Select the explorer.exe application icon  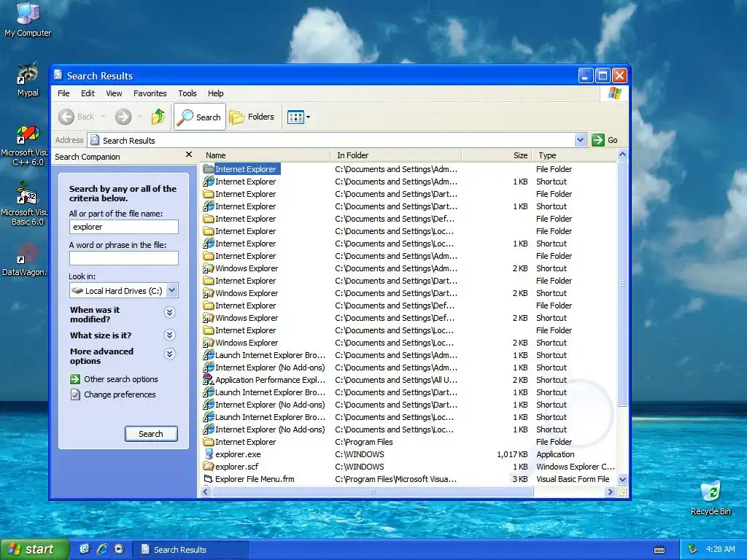[x=208, y=454]
